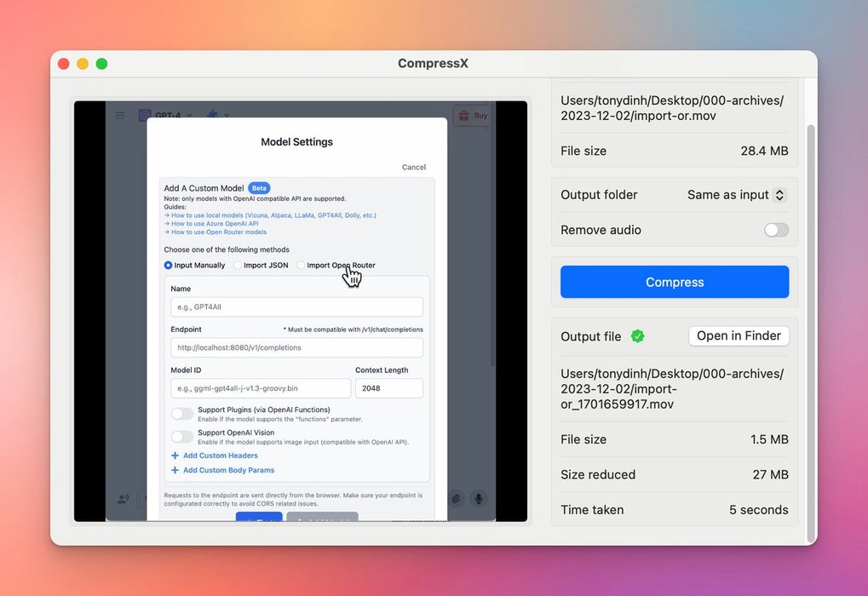Click the input path ending 'import-or.mov'
The width and height of the screenshot is (868, 596).
(x=672, y=108)
